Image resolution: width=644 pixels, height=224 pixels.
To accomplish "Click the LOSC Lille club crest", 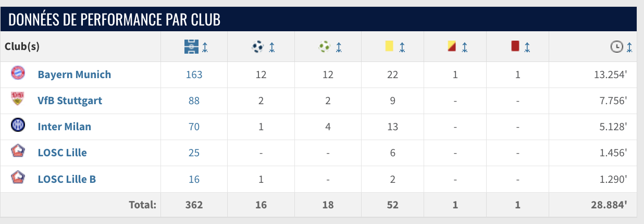I will pyautogui.click(x=18, y=152).
